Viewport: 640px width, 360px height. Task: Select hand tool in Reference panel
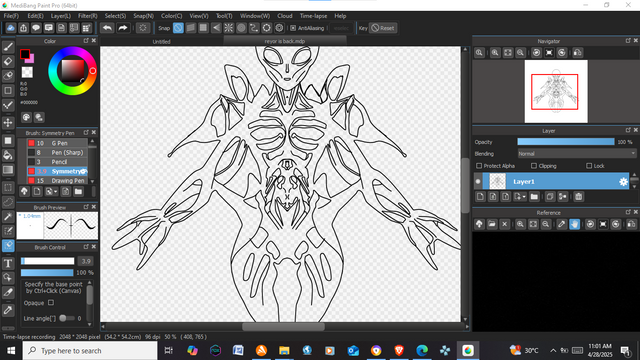pyautogui.click(x=574, y=224)
